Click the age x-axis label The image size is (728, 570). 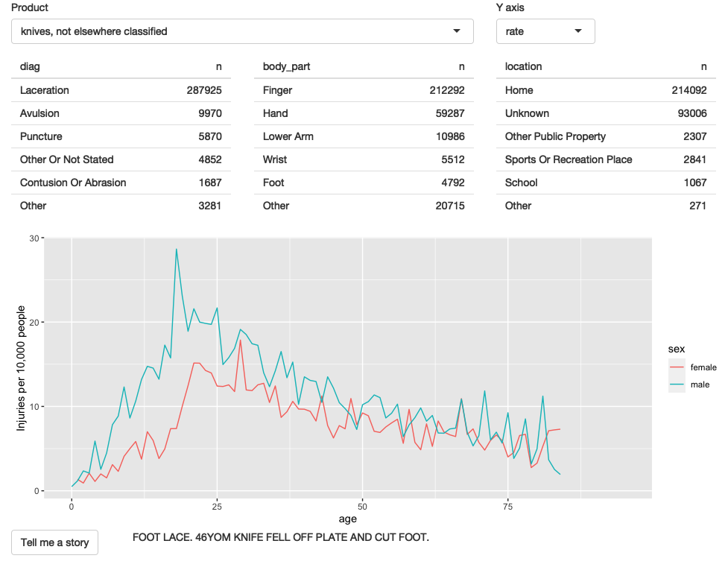click(x=347, y=519)
